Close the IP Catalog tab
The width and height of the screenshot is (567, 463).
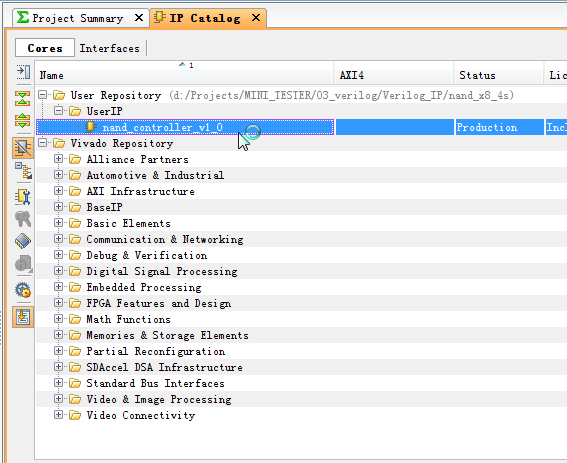[256, 18]
